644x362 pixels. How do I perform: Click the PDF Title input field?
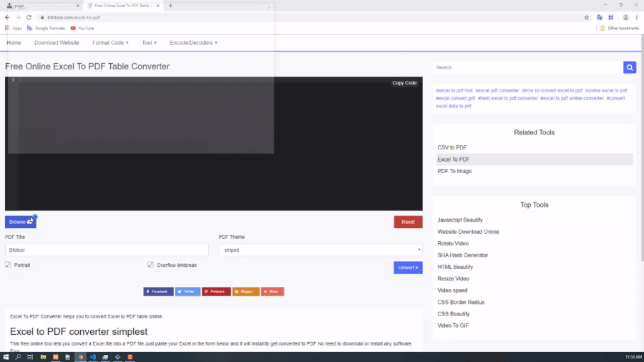107,250
